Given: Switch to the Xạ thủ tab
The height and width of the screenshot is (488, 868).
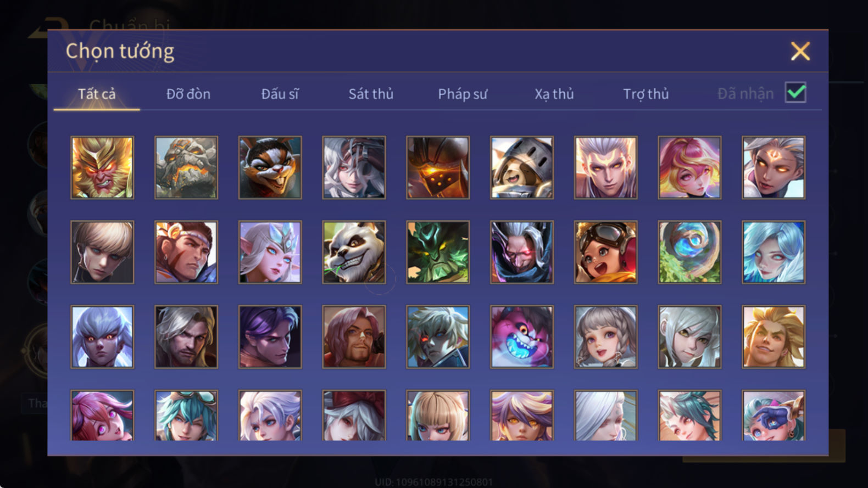Looking at the screenshot, I should [x=554, y=94].
